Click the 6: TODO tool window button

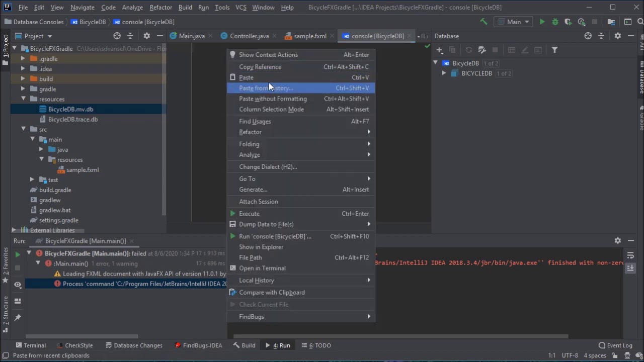point(316,345)
